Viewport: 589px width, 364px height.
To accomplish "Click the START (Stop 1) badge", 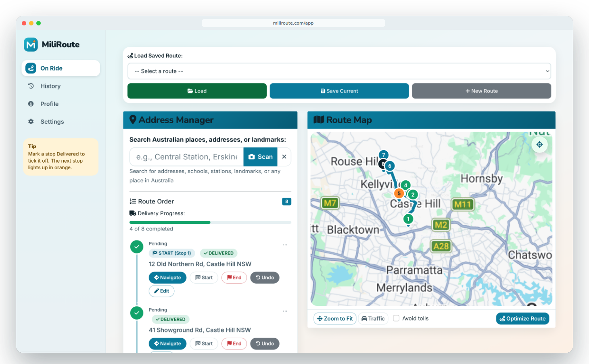I will [172, 253].
